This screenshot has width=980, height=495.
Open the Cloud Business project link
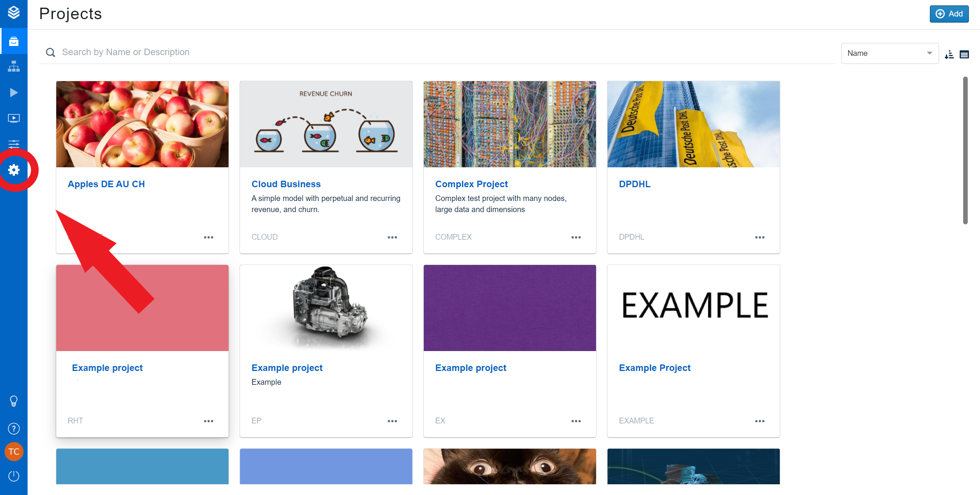(286, 184)
